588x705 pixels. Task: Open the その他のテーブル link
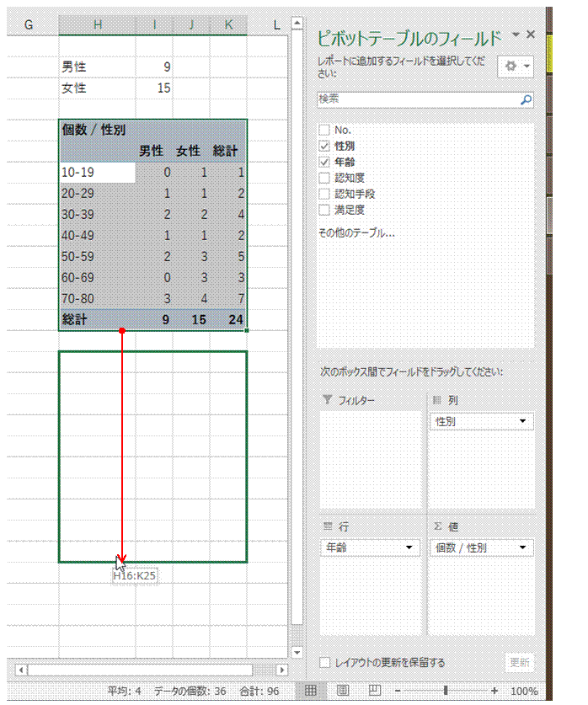(356, 233)
